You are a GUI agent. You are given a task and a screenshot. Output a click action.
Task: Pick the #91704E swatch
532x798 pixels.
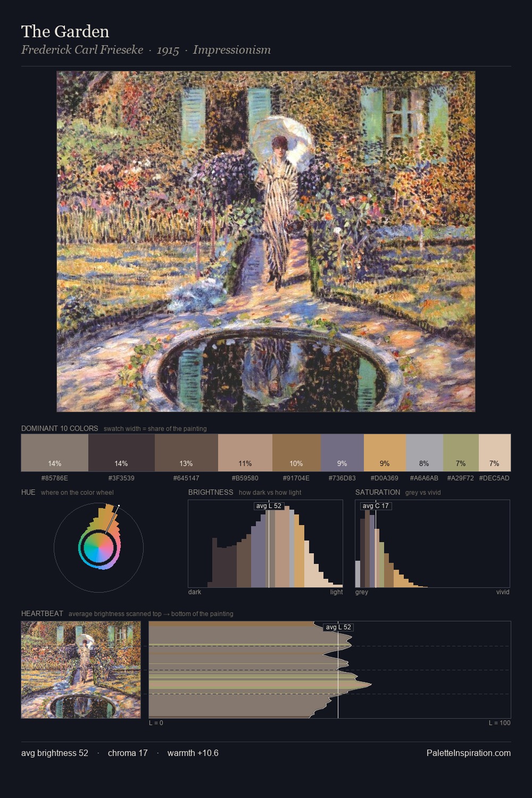pos(297,453)
